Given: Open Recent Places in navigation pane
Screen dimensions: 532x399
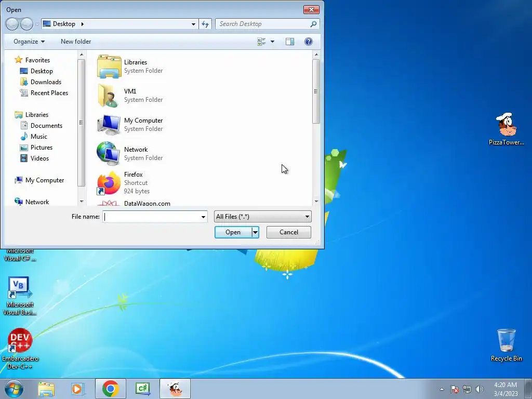Looking at the screenshot, I should coord(49,92).
